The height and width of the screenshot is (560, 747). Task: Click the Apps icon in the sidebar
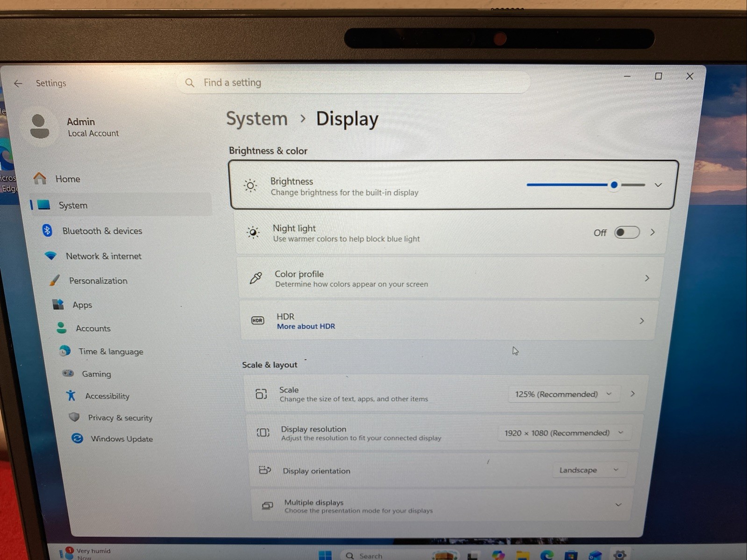click(x=58, y=305)
